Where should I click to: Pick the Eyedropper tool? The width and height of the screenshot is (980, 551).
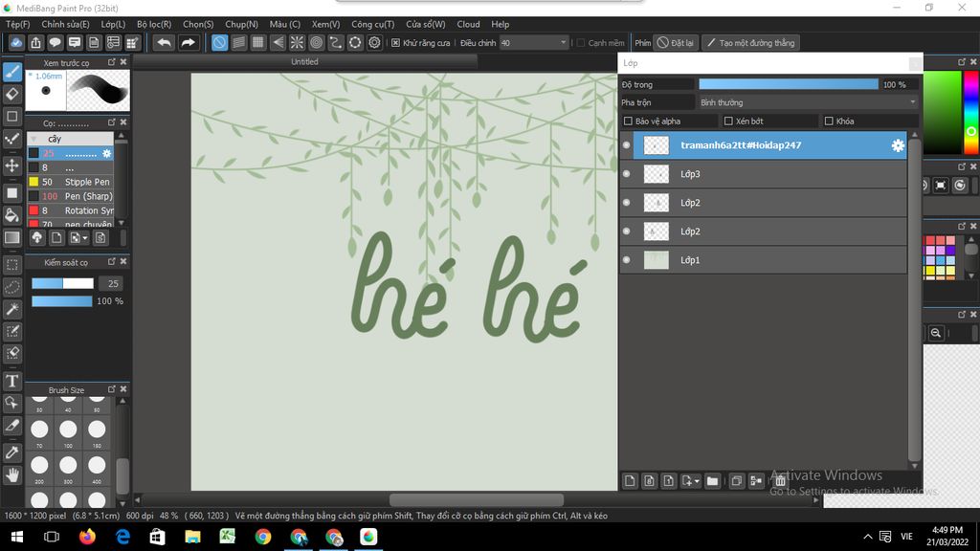pyautogui.click(x=12, y=452)
